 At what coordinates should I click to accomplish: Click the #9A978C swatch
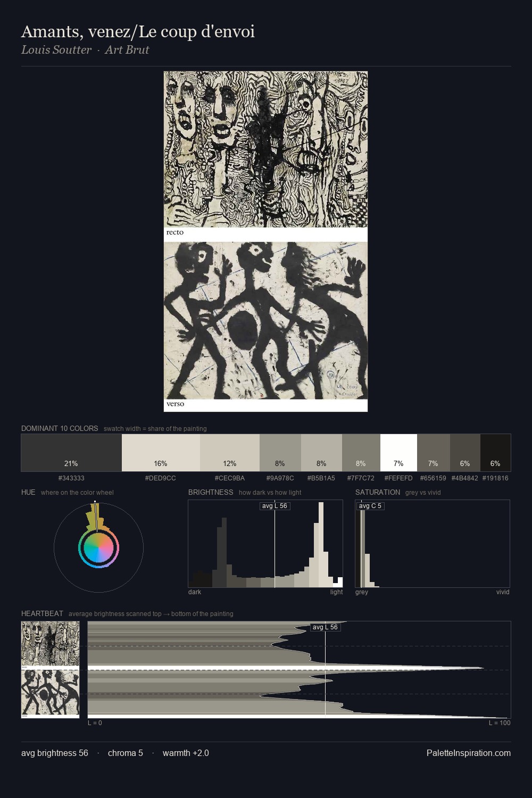pos(280,453)
